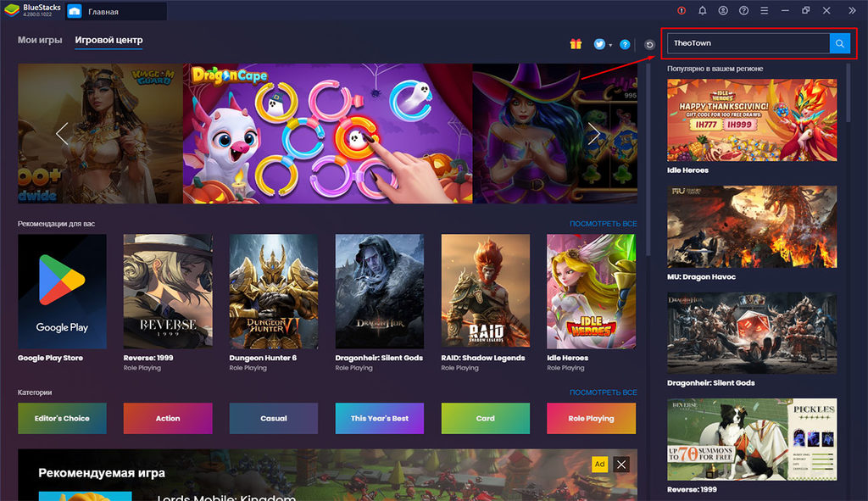Open MU: Dragon Havoc sidebar banner
Viewport: 868px width, 501px height.
click(x=752, y=226)
